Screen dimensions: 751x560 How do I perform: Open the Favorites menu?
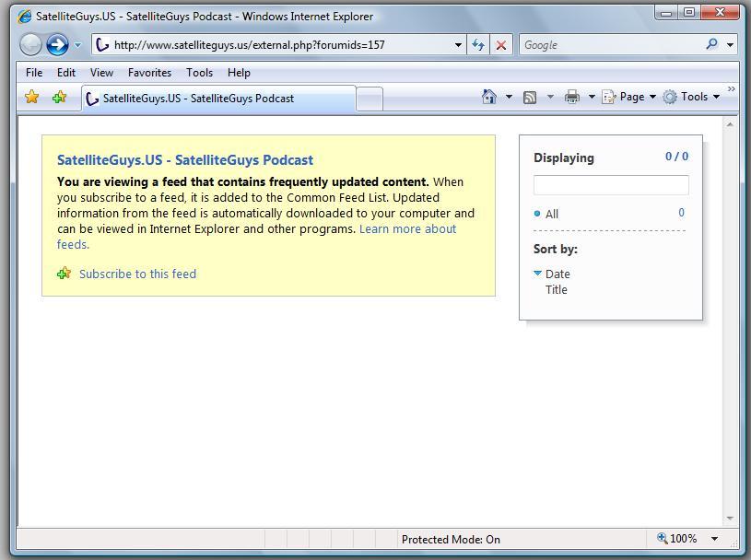(149, 72)
